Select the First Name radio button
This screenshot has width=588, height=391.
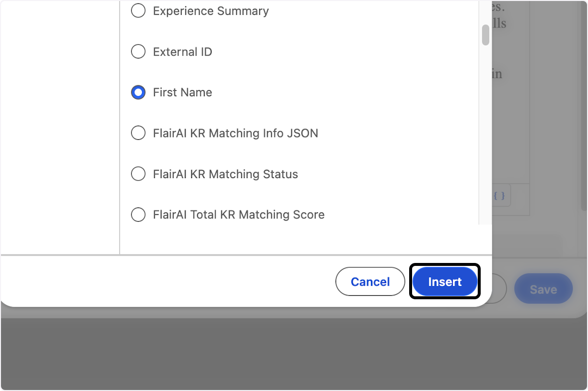138,92
